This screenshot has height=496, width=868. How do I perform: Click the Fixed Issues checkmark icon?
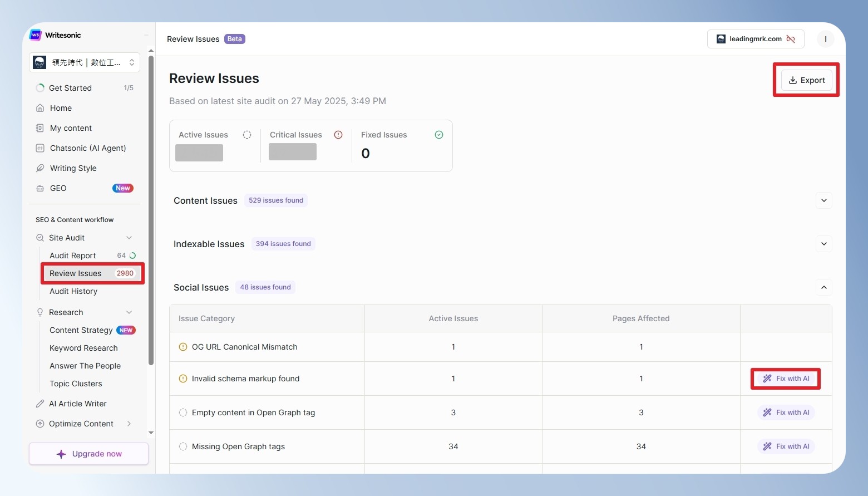pos(439,135)
